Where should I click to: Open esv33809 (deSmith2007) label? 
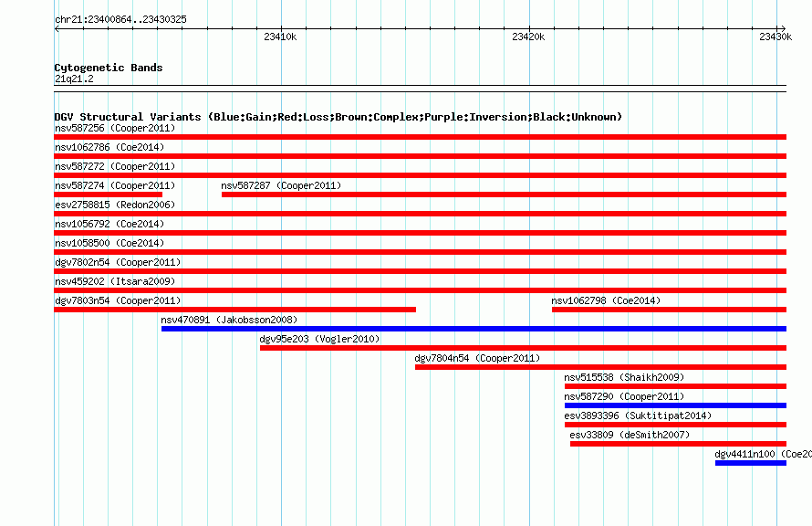tap(630, 435)
